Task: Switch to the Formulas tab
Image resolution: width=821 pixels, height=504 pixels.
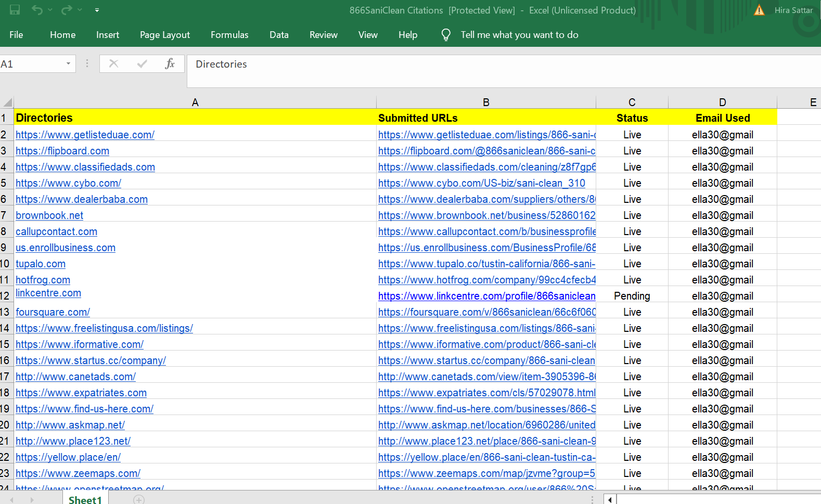Action: point(229,35)
